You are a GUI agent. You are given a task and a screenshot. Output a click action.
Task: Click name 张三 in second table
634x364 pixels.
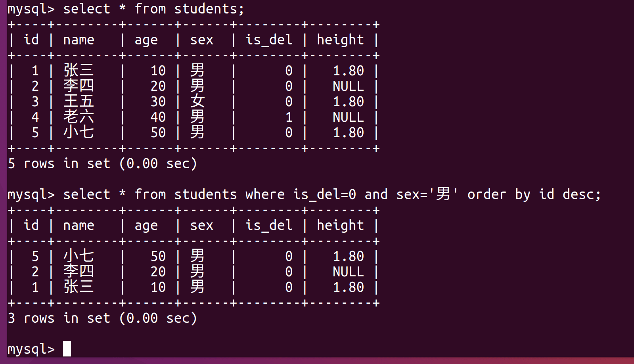(79, 287)
